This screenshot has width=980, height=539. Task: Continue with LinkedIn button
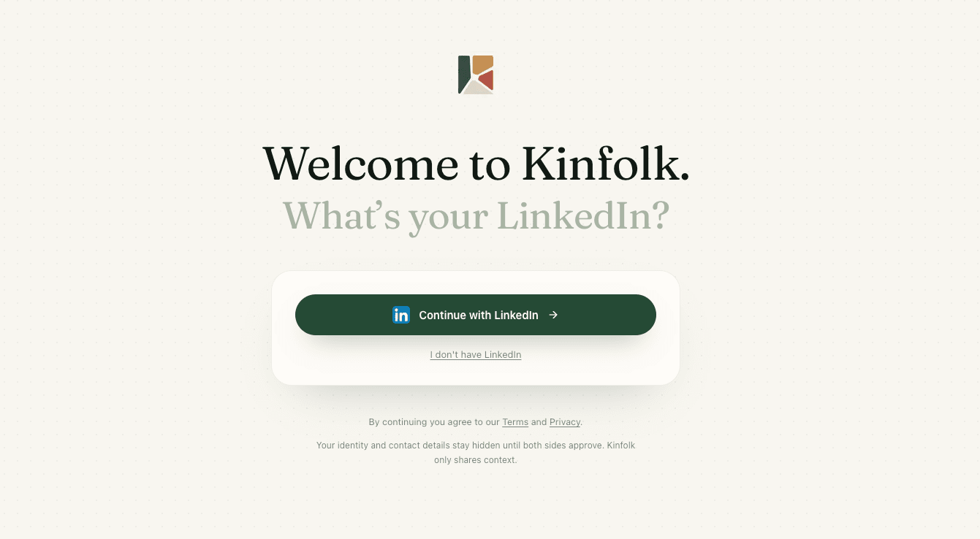[476, 315]
